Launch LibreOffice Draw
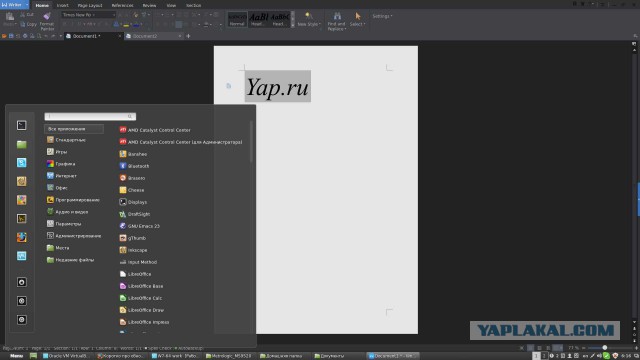Viewport: 640px width, 360px height. pyautogui.click(x=142, y=310)
